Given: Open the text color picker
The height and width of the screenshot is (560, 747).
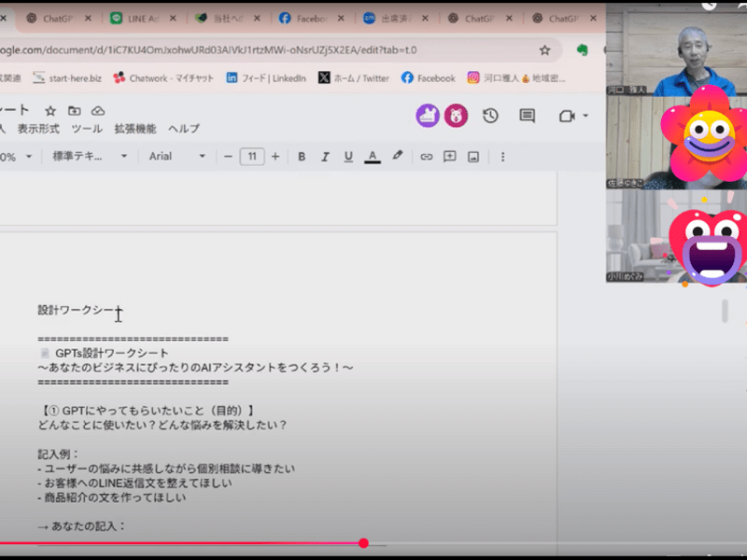Looking at the screenshot, I should tap(373, 157).
